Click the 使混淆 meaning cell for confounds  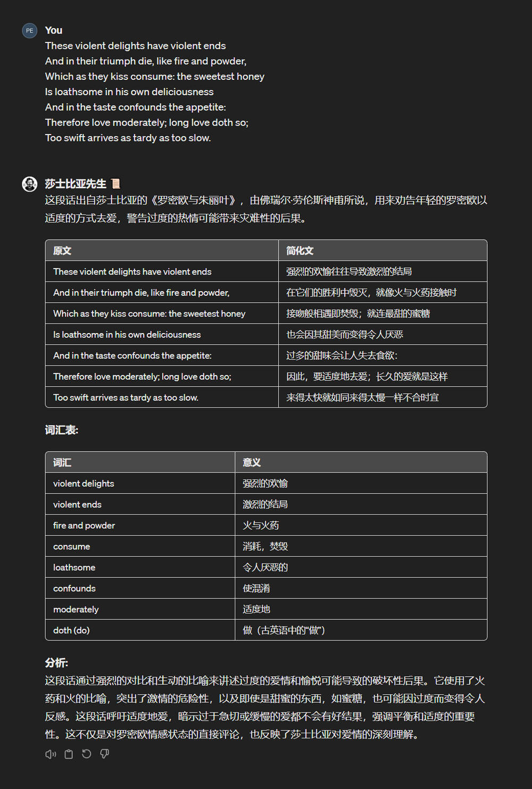[256, 588]
